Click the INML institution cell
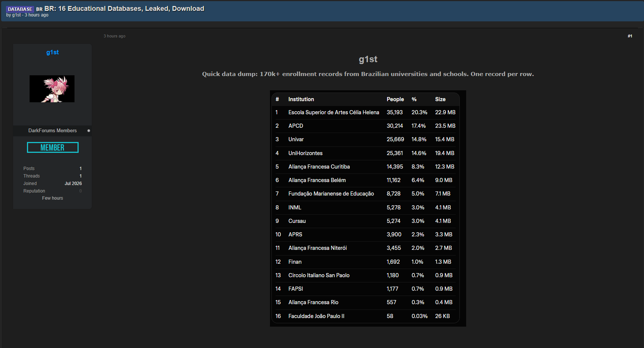 point(295,208)
